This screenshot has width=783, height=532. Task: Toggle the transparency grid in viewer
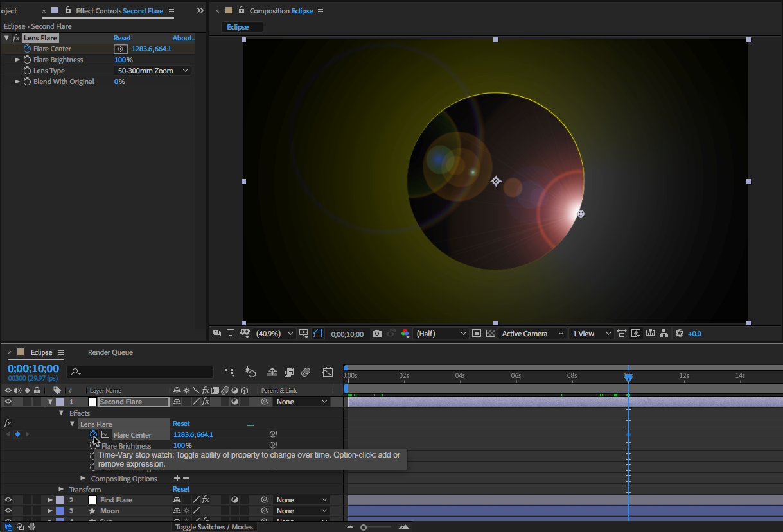(x=491, y=334)
